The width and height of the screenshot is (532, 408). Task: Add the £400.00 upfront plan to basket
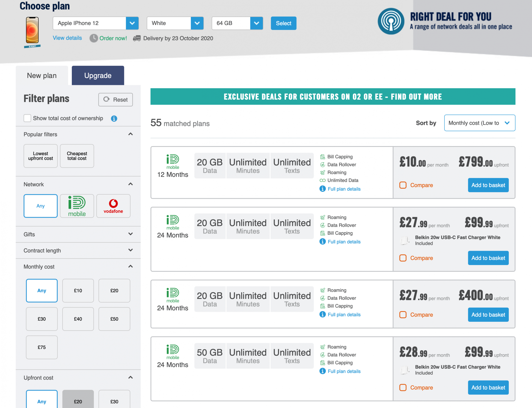(488, 315)
